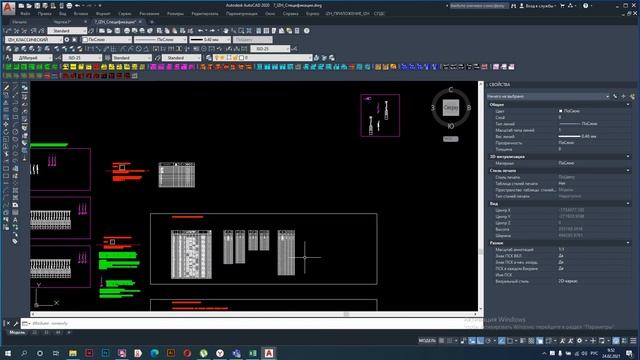This screenshot has width=640, height=360.
Task: Select the Pan hand tool
Action: (x=225, y=31)
